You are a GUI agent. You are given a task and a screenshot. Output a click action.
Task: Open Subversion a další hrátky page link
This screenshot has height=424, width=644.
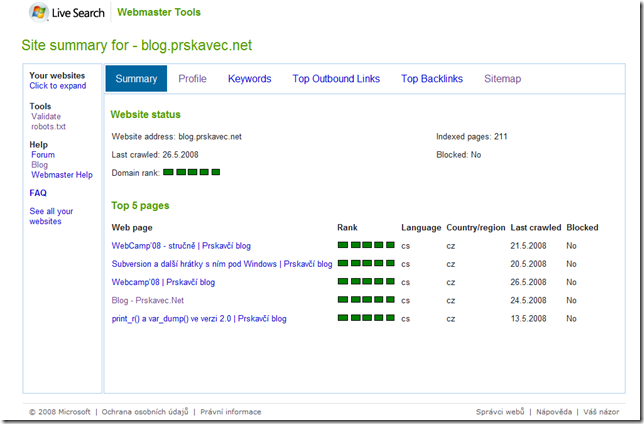coord(222,264)
